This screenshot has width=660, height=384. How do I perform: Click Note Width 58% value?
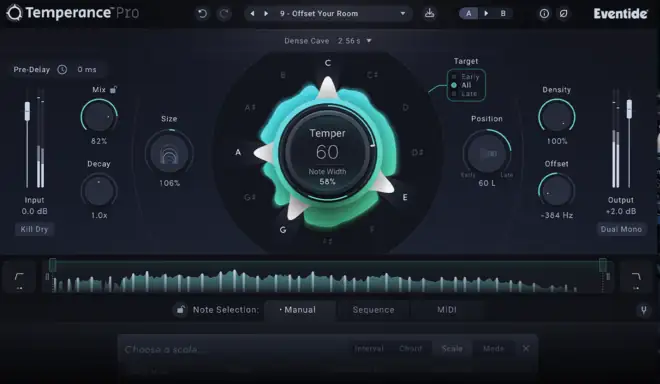coord(327,181)
